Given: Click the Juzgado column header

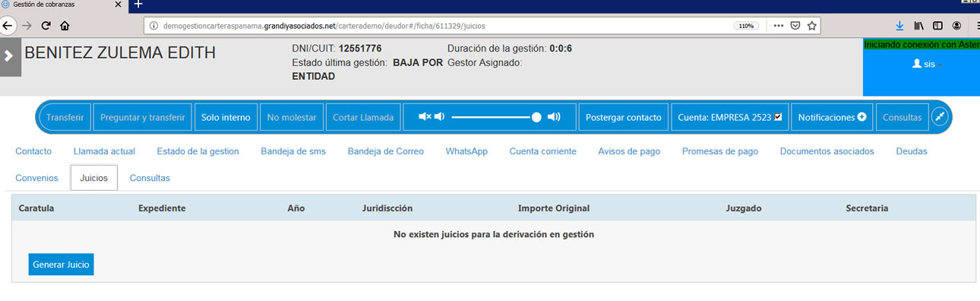Looking at the screenshot, I should (744, 208).
